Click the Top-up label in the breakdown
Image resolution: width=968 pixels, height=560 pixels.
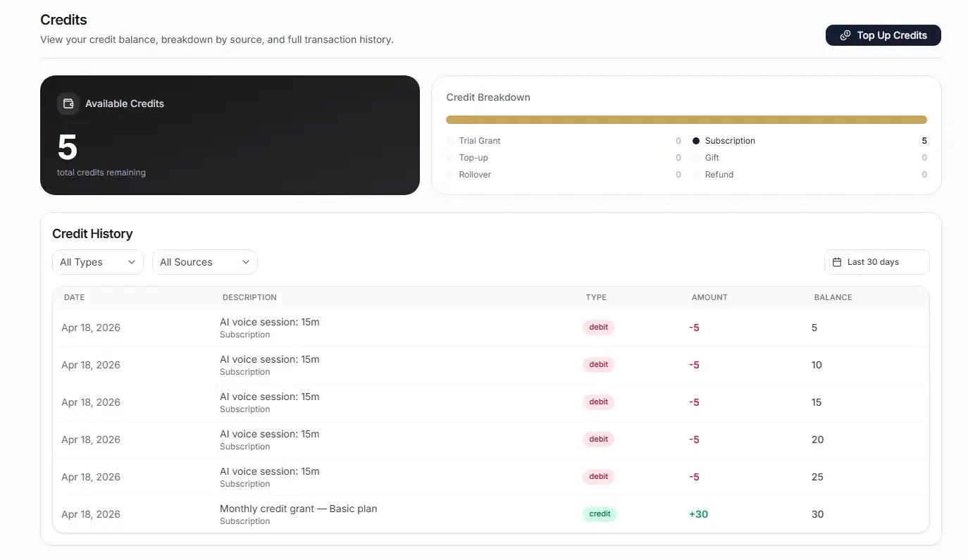pyautogui.click(x=473, y=158)
